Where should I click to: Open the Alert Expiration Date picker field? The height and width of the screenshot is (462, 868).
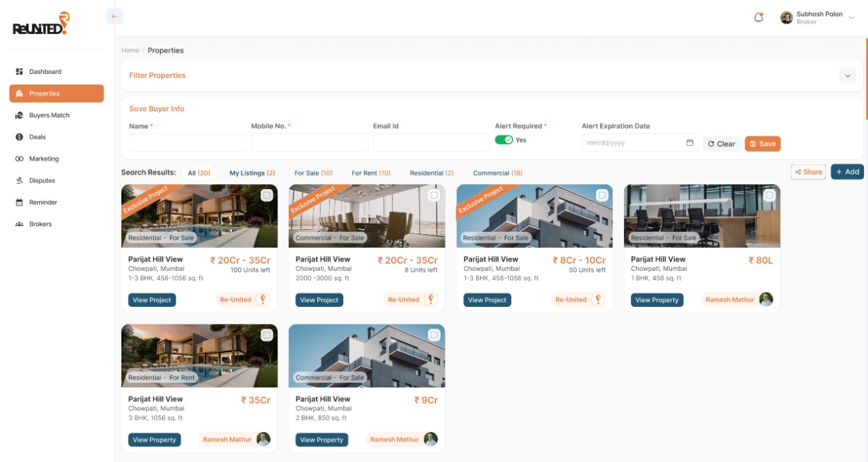tap(633, 143)
